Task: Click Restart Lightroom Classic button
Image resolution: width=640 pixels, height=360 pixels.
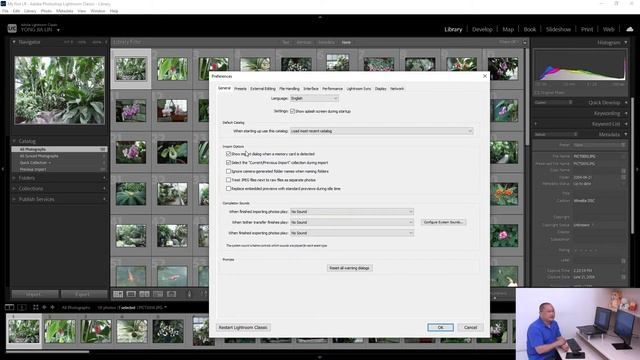Action: [243, 327]
